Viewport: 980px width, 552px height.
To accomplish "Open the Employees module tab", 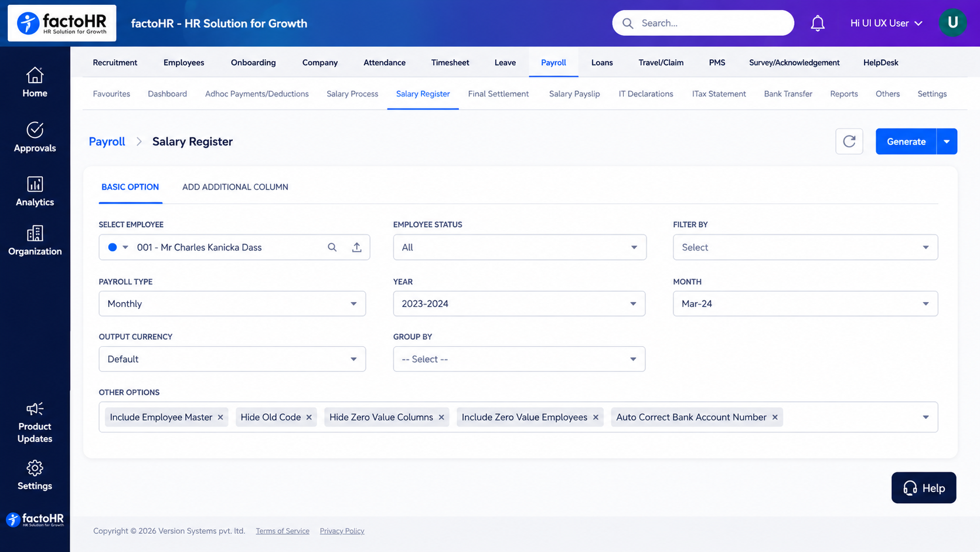I will [x=183, y=63].
